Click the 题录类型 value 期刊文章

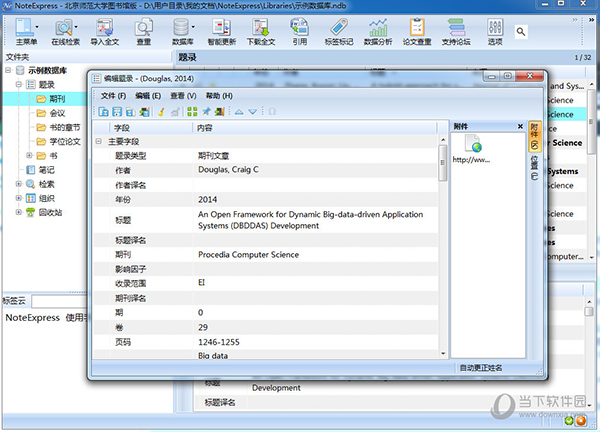click(x=213, y=156)
